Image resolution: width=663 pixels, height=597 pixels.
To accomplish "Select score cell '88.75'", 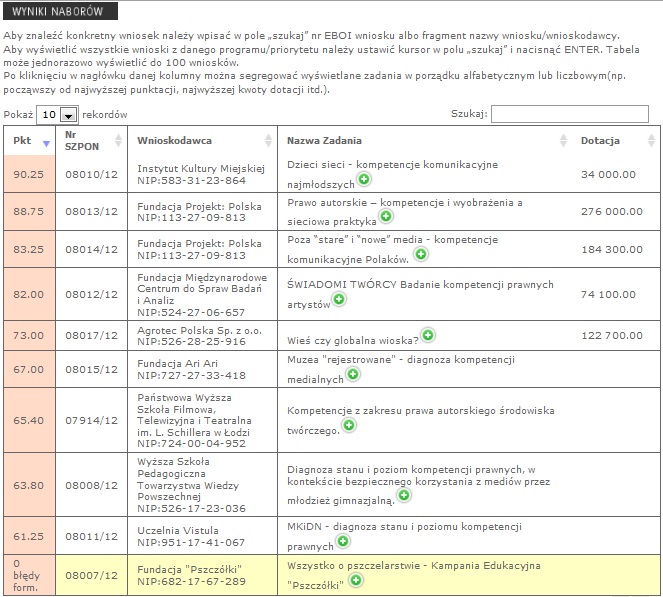I will point(29,211).
